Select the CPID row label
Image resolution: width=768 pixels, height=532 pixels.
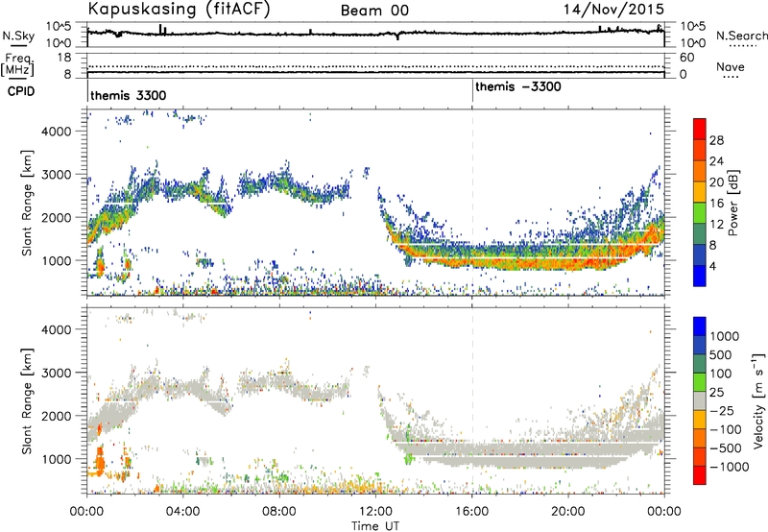click(21, 91)
